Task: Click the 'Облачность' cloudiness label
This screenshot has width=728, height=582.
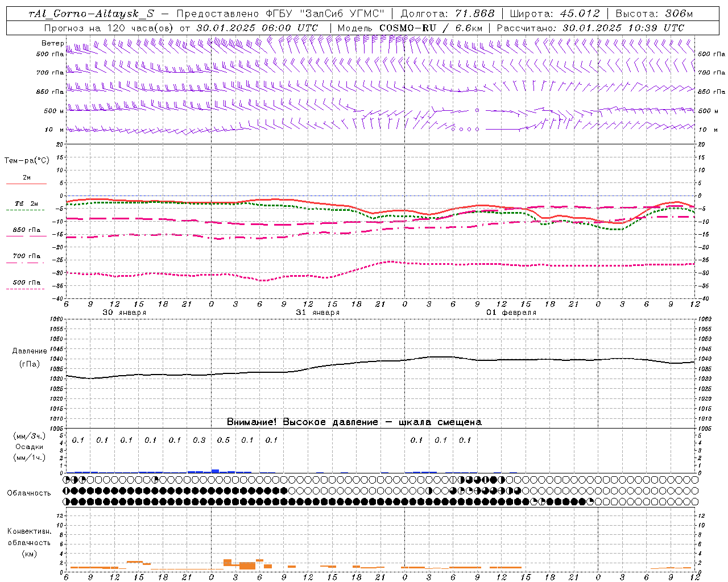Action: tap(29, 493)
